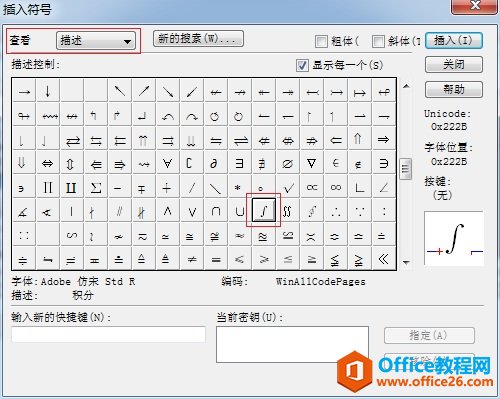The image size is (500, 399).
Task: Choose the up-down double arrow ⇕
Action: (x=72, y=163)
